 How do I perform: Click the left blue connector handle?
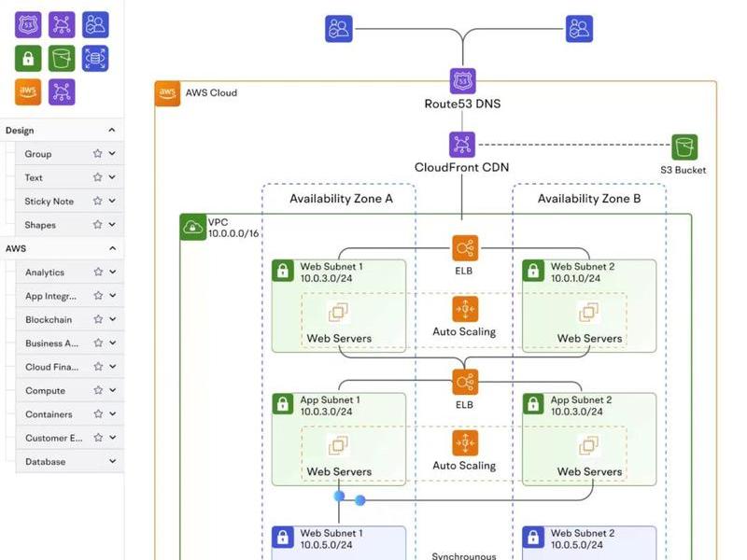339,497
